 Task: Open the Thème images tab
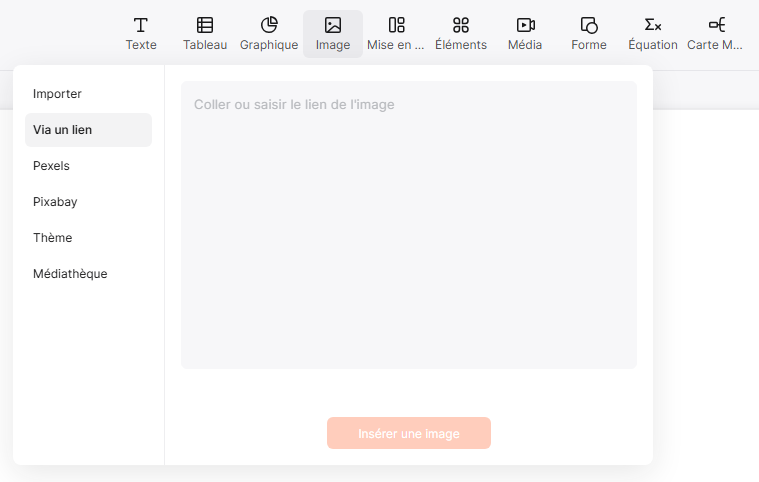pyautogui.click(x=88, y=238)
